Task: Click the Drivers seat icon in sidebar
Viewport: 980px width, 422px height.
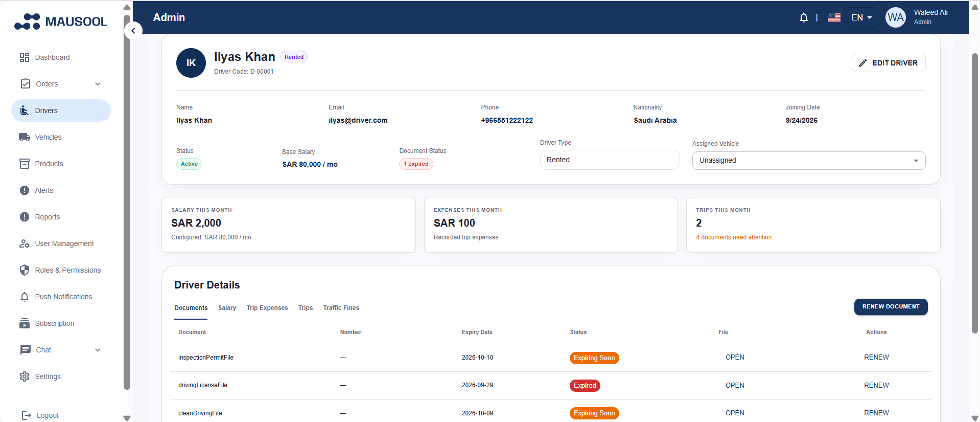Action: [25, 110]
